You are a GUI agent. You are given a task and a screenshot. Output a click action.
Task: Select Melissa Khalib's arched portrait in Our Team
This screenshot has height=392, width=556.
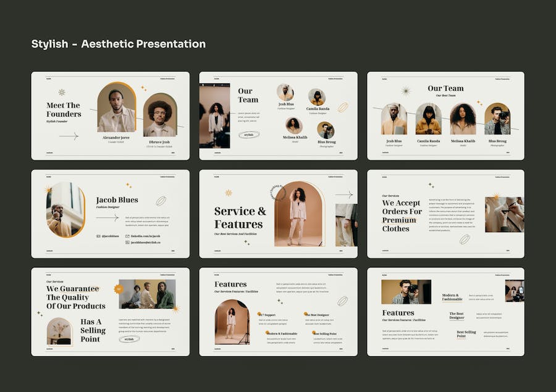pyautogui.click(x=463, y=119)
